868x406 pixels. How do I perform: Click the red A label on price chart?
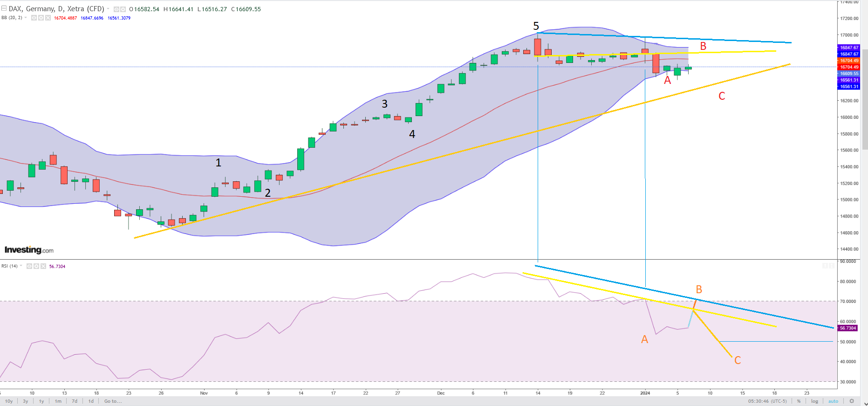[x=667, y=80]
